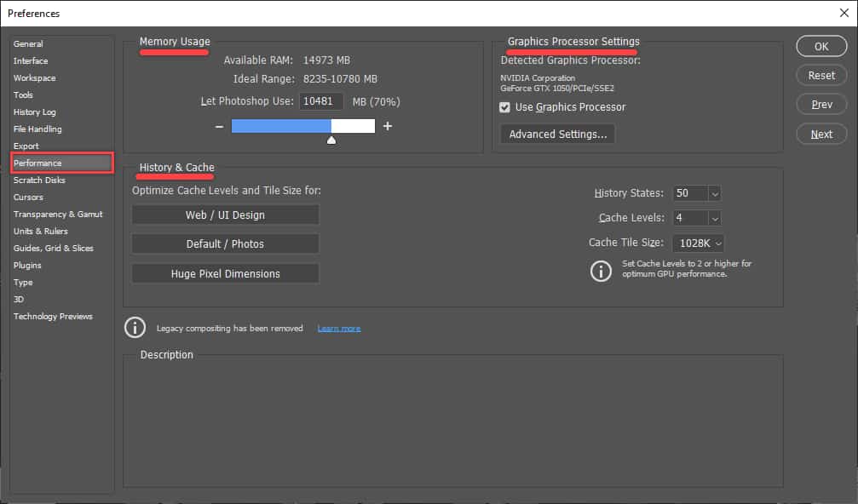Switch to the General preferences section
This screenshot has height=504, width=858.
click(28, 43)
